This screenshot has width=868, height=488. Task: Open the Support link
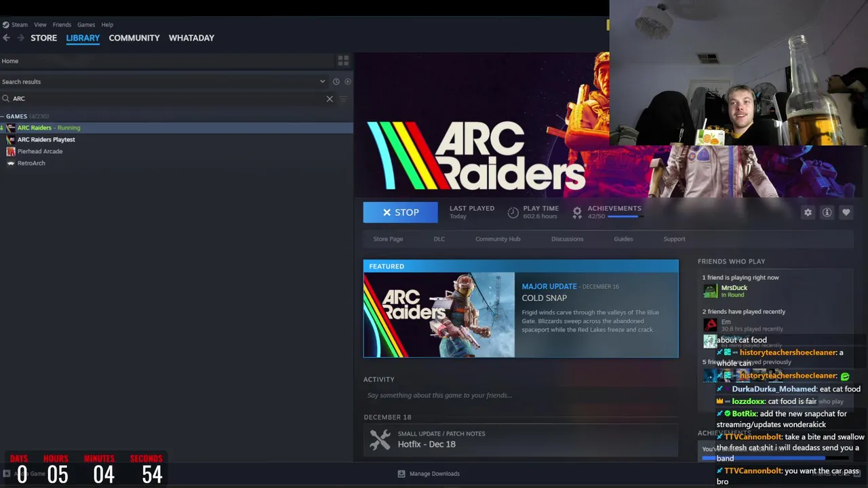tap(674, 239)
